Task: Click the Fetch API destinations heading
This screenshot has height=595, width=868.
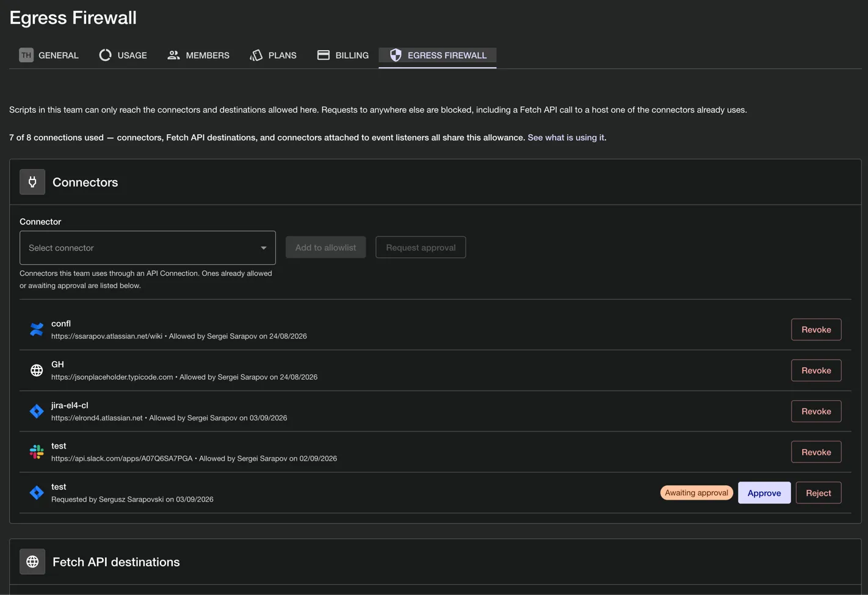Action: 116,562
